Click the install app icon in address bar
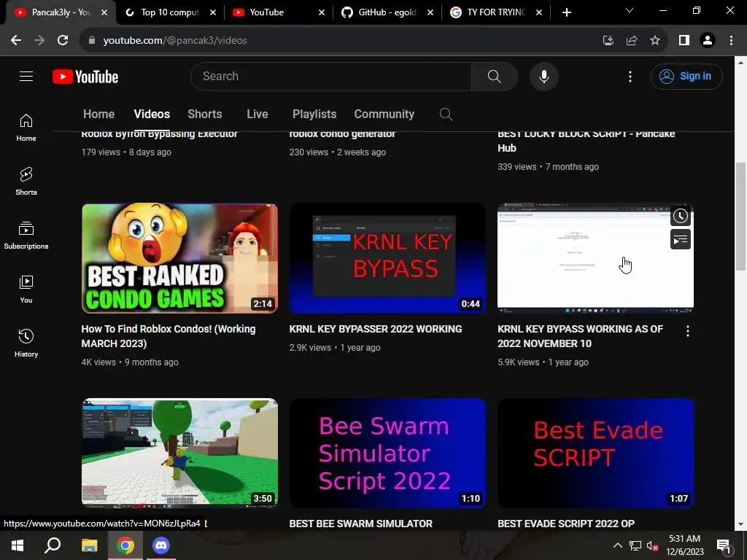747x560 pixels. (x=608, y=41)
